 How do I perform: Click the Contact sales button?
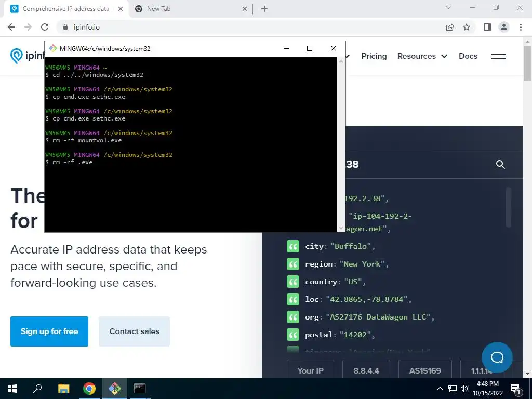pos(135,331)
